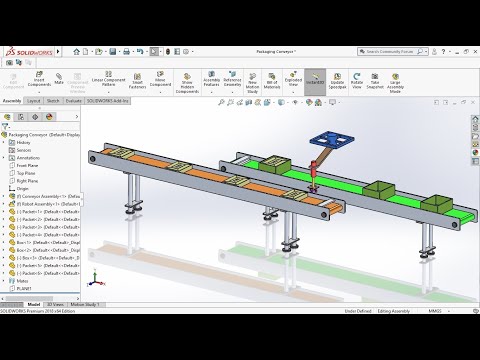Select the Mate tool

coord(59,79)
